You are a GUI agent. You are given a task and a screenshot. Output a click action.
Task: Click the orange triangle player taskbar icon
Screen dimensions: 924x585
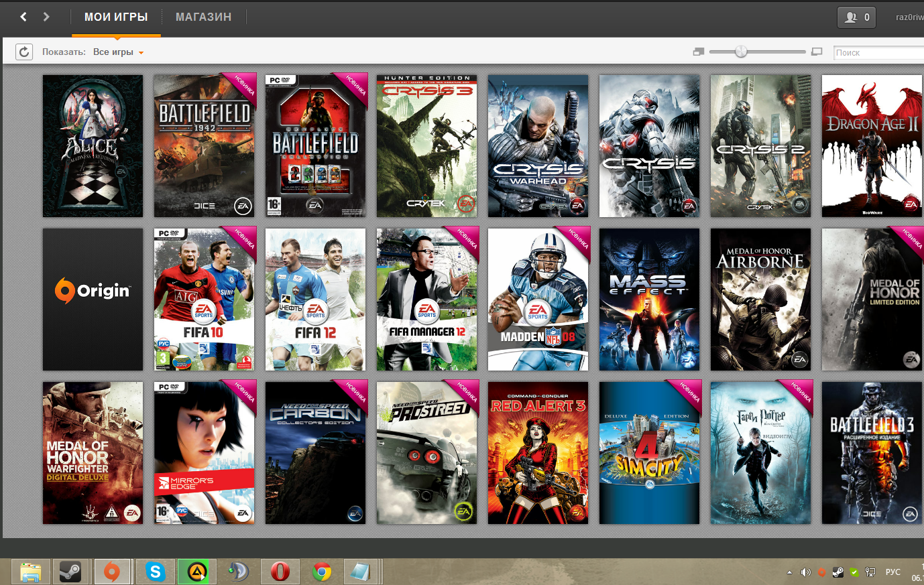tap(196, 572)
